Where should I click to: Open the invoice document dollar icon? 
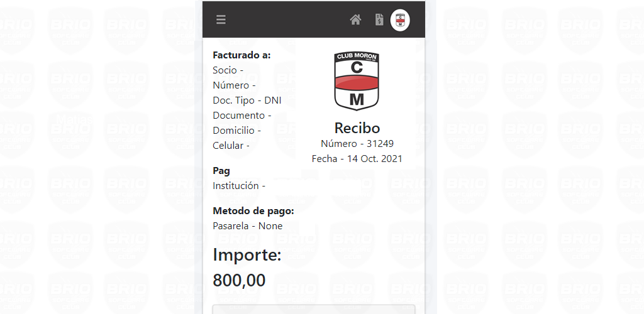(379, 19)
